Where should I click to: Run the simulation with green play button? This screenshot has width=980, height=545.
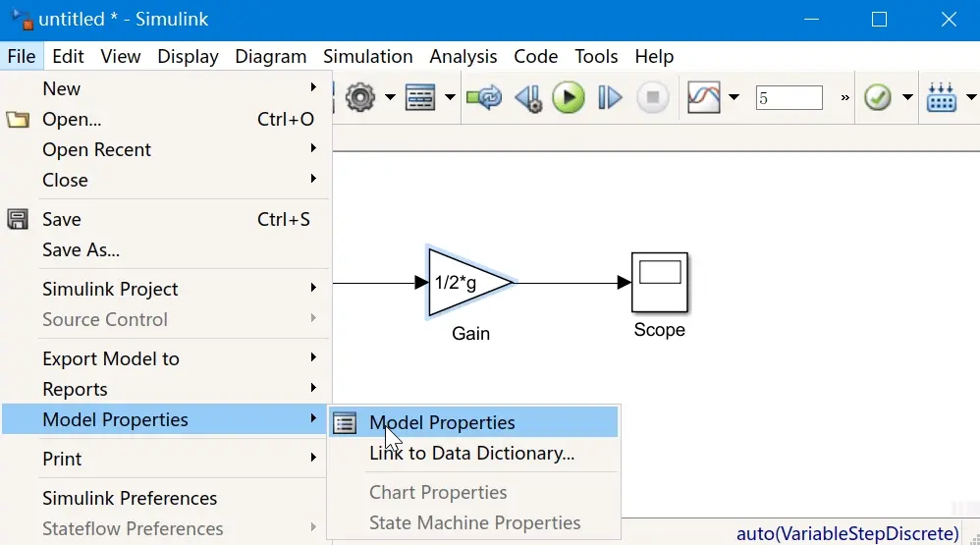pos(569,97)
